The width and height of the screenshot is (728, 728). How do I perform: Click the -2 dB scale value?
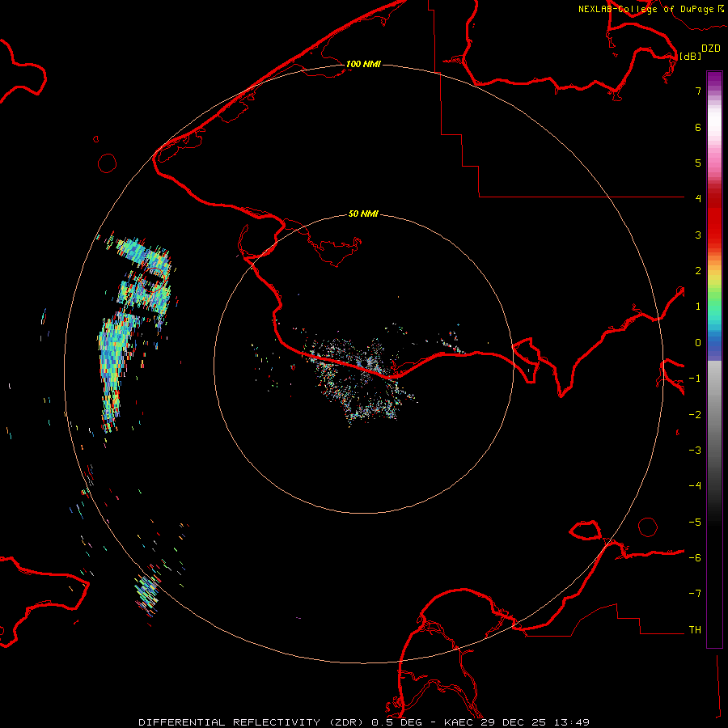pos(695,415)
